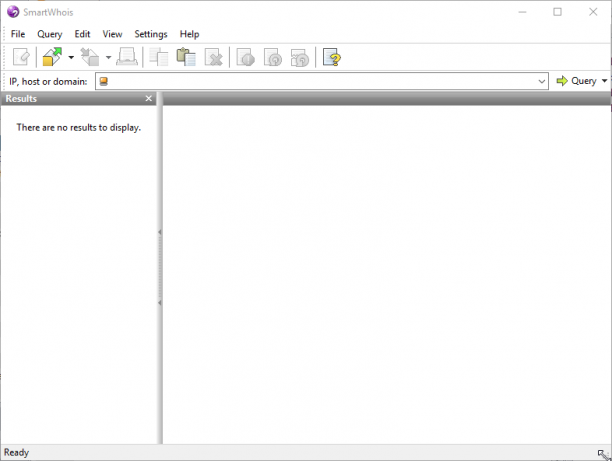Open the Help menu
This screenshot has width=612, height=461.
tap(189, 34)
